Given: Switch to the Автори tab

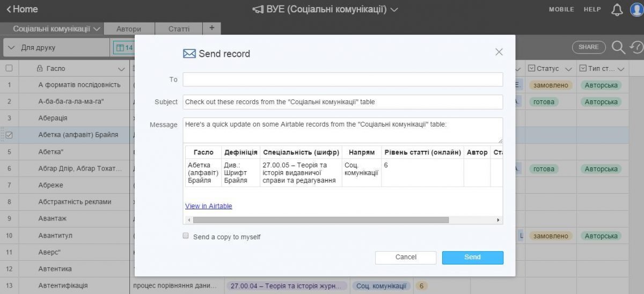Looking at the screenshot, I should 128,29.
